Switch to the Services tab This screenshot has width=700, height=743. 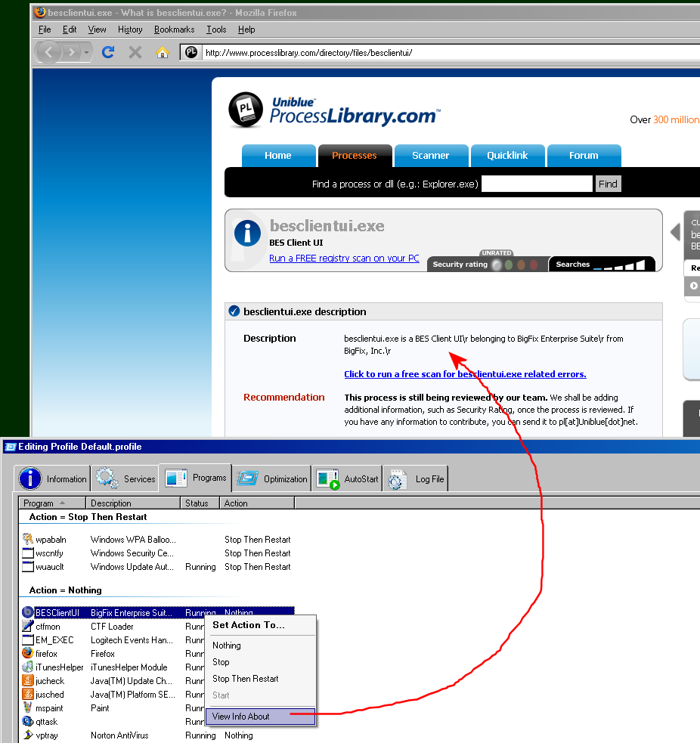pyautogui.click(x=125, y=478)
